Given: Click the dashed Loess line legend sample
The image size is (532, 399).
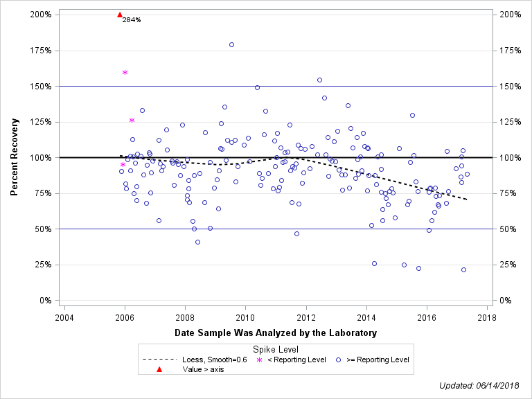Looking at the screenshot, I should [160, 360].
